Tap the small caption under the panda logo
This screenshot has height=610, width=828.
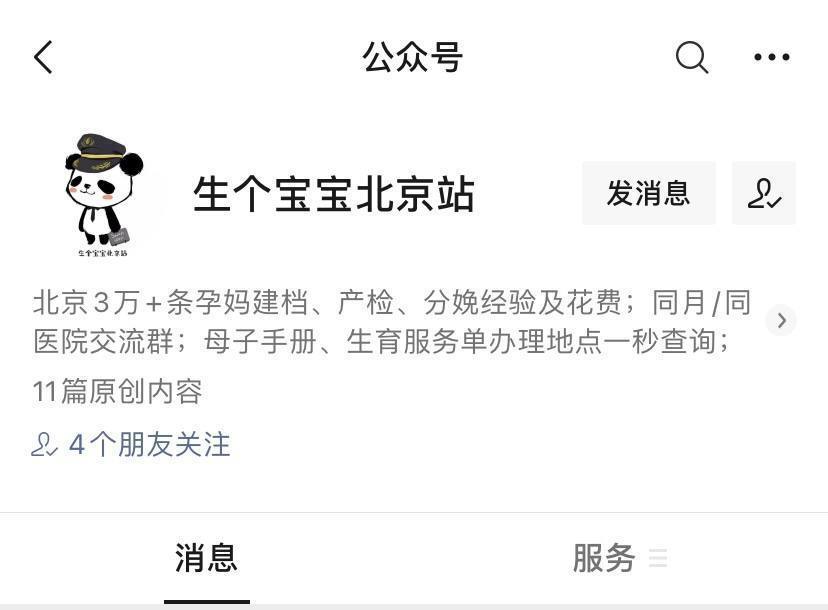click(103, 253)
